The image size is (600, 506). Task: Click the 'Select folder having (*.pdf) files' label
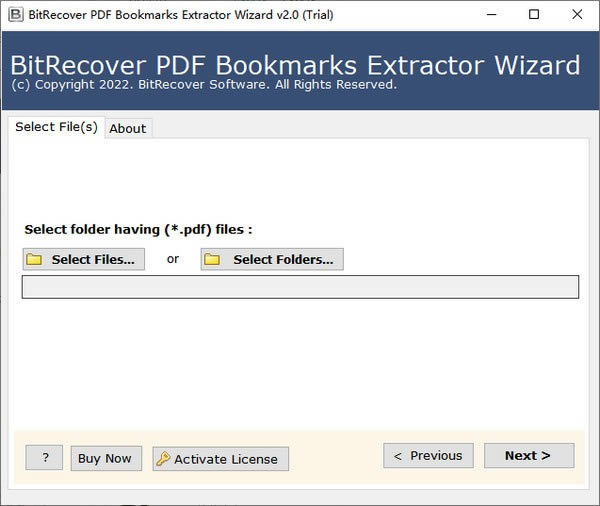click(138, 229)
